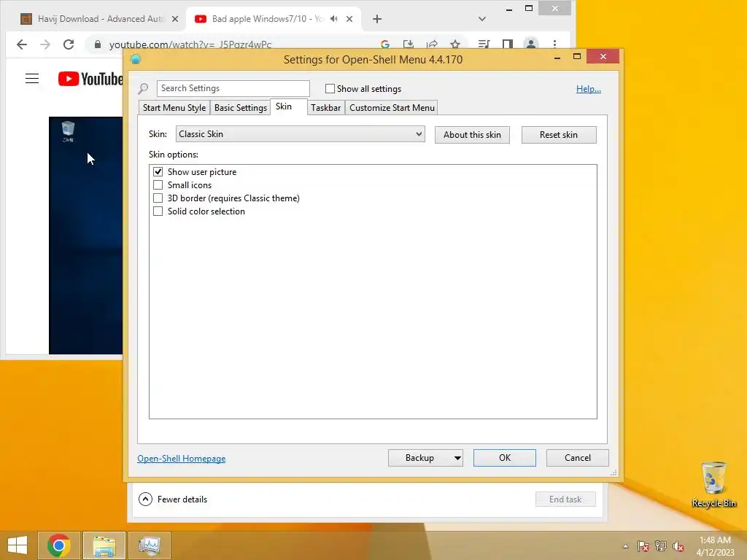Click About this skin button
This screenshot has width=747, height=560.
pos(472,135)
